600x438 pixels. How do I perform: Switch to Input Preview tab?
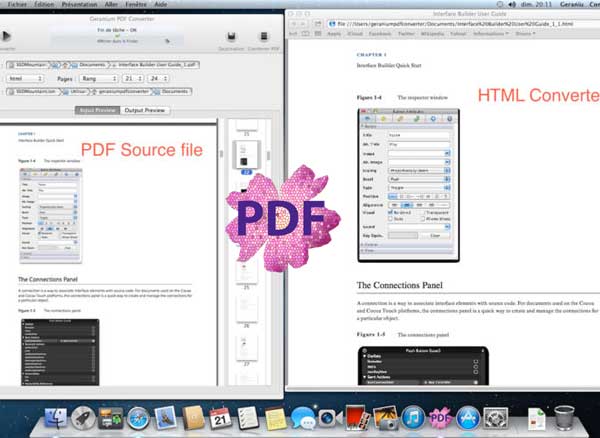pyautogui.click(x=98, y=110)
